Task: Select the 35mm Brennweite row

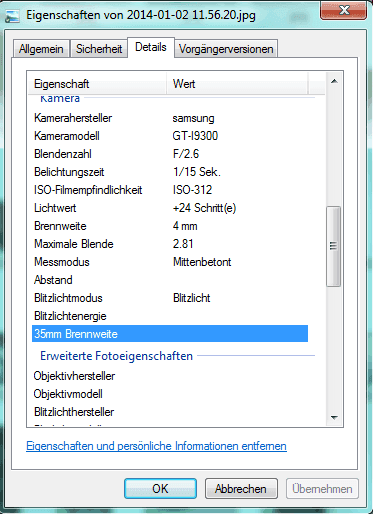Action: pos(170,334)
